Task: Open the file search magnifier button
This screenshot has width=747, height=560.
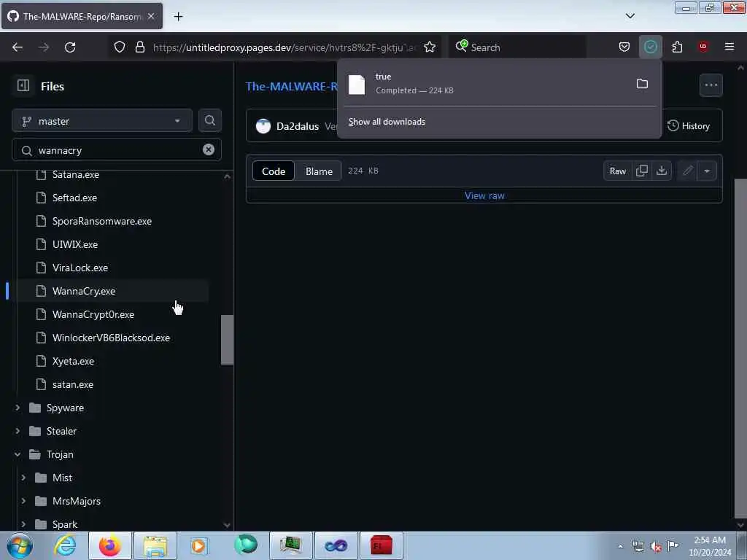Action: coord(209,120)
